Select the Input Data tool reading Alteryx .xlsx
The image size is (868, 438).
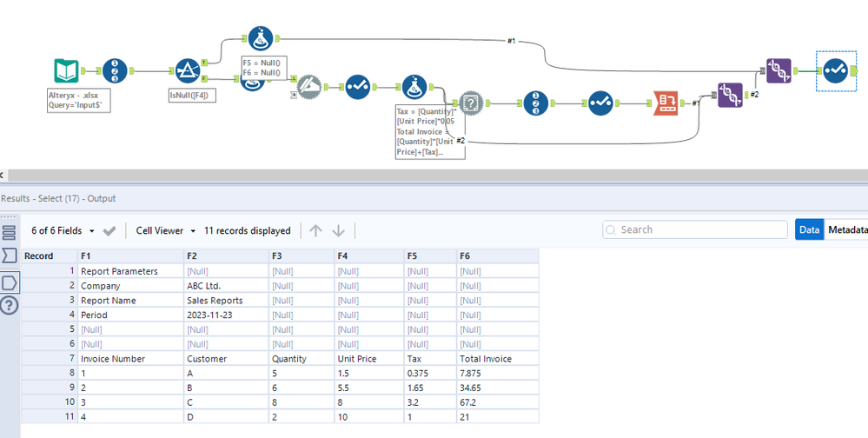(x=66, y=71)
